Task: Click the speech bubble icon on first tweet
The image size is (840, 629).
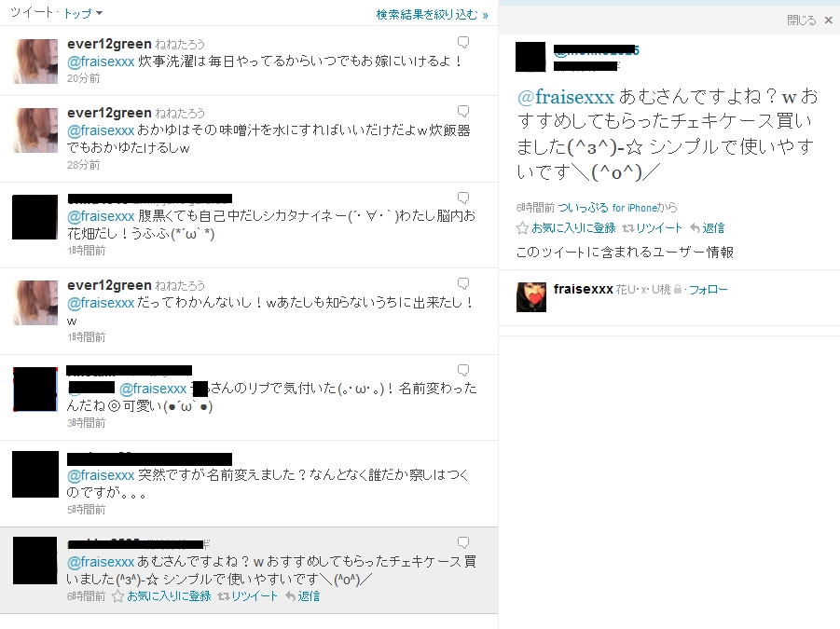Action: click(x=463, y=42)
